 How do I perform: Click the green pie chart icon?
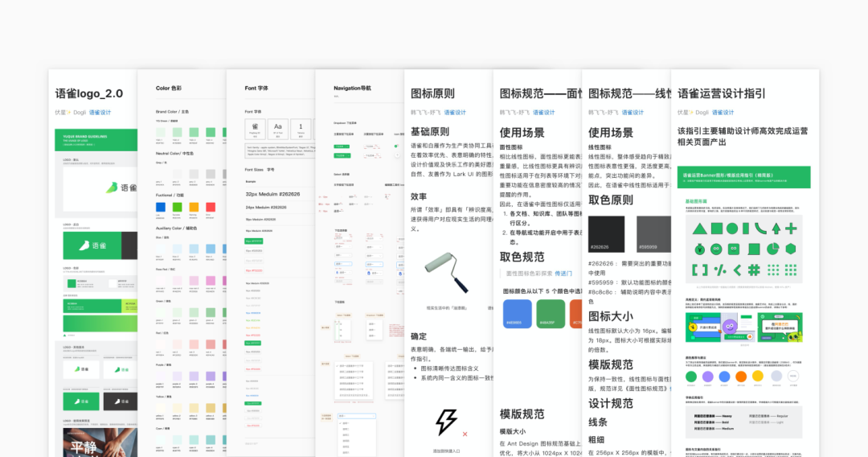[773, 249]
